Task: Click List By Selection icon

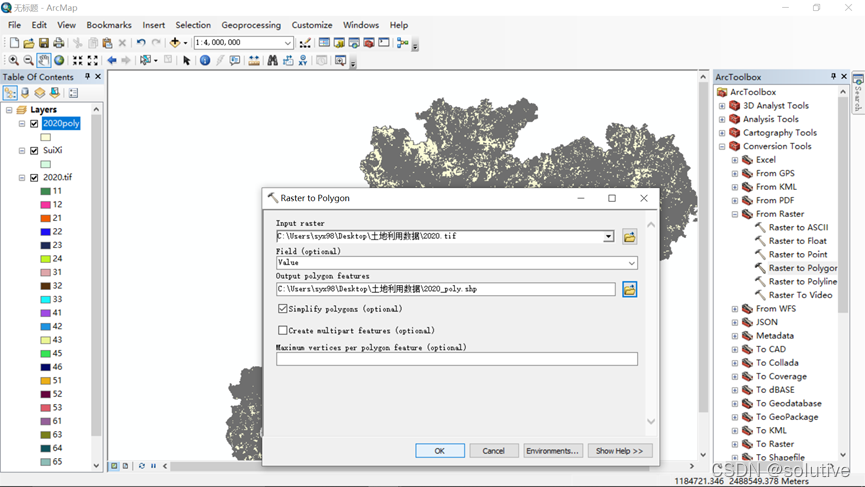Action: tap(55, 93)
